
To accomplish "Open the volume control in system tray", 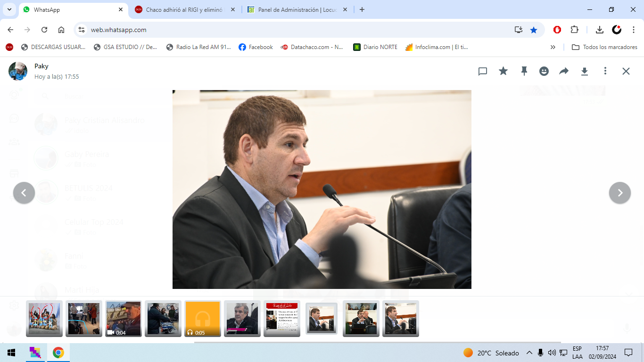I will click(x=552, y=353).
